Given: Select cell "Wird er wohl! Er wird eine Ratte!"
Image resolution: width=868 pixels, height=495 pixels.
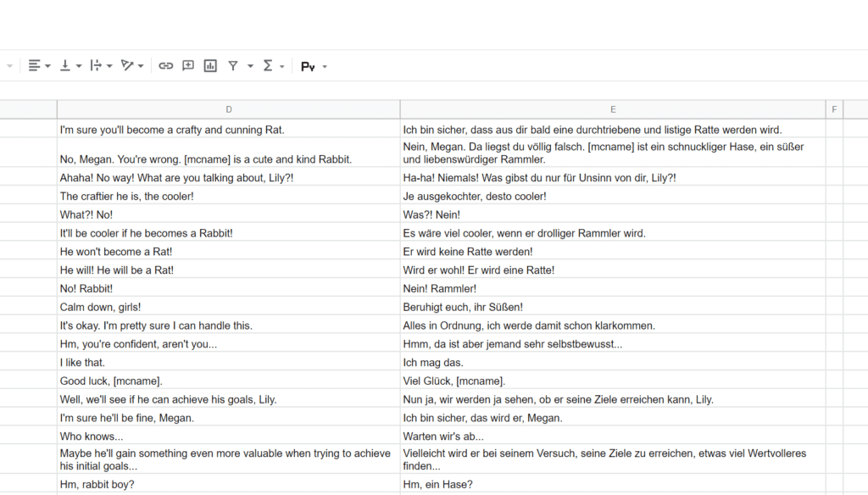Looking at the screenshot, I should 613,269.
